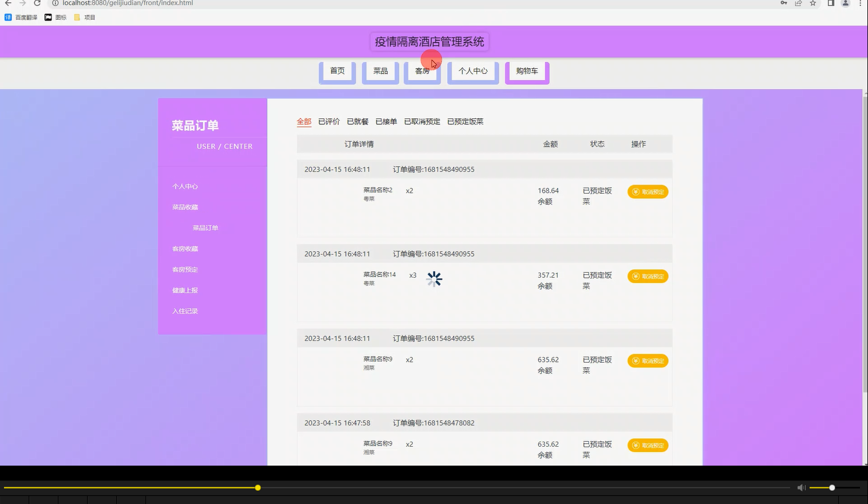Open the saved passwords key icon

click(x=784, y=3)
